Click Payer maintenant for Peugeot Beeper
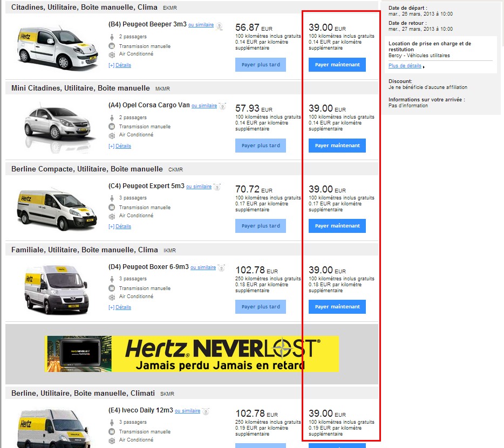Screen dimensions: 504x448 337,65
